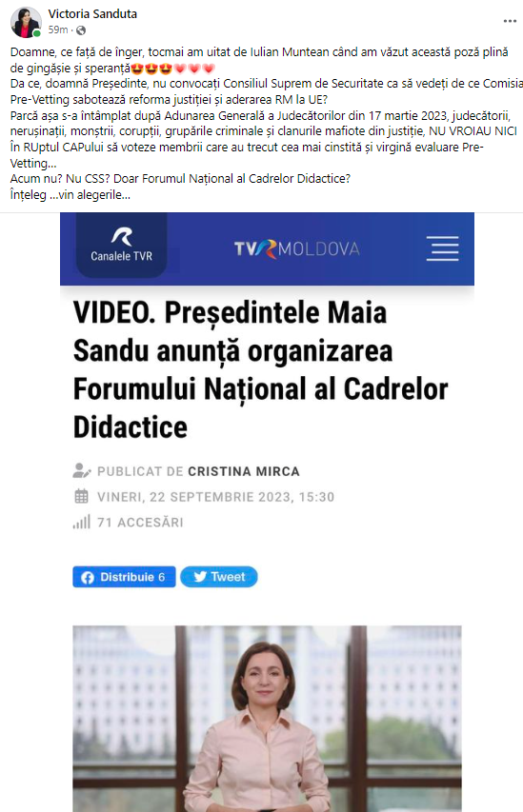
Task: Open the Maia Sandu video thumbnail
Action: [x=267, y=719]
